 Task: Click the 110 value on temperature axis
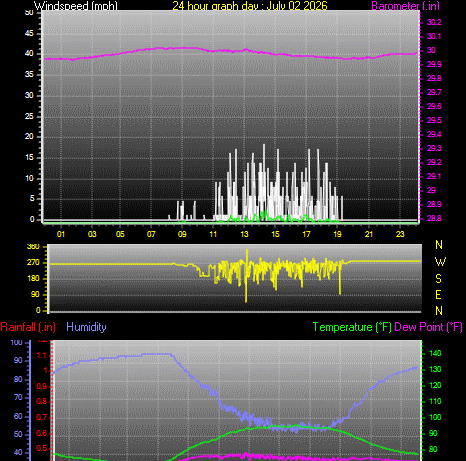tap(435, 401)
